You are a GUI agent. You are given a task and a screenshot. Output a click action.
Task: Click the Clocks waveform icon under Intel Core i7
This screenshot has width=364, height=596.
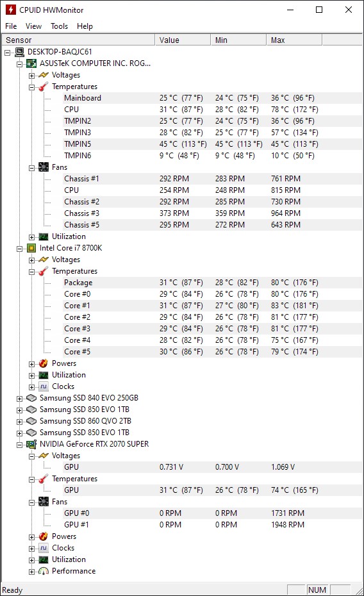(44, 386)
